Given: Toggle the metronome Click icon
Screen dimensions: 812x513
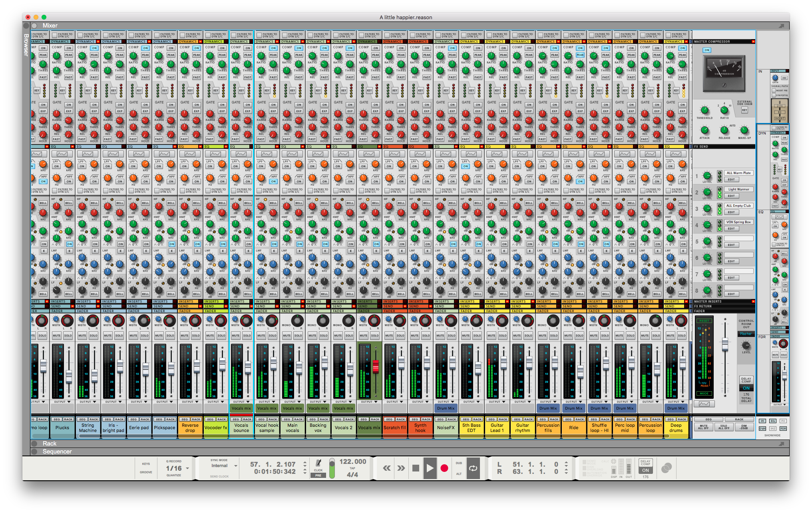Looking at the screenshot, I should point(318,463).
